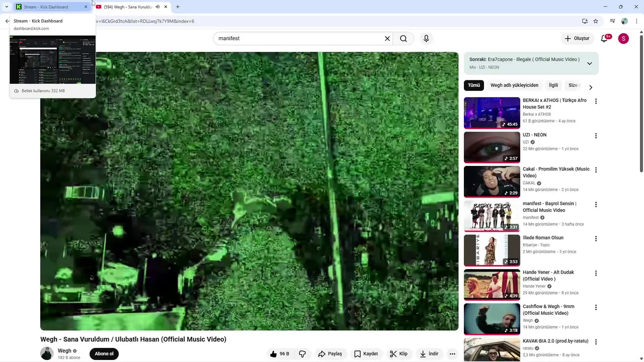This screenshot has width=644, height=362.
Task: Clear the search box with the X icon
Action: [387, 39]
